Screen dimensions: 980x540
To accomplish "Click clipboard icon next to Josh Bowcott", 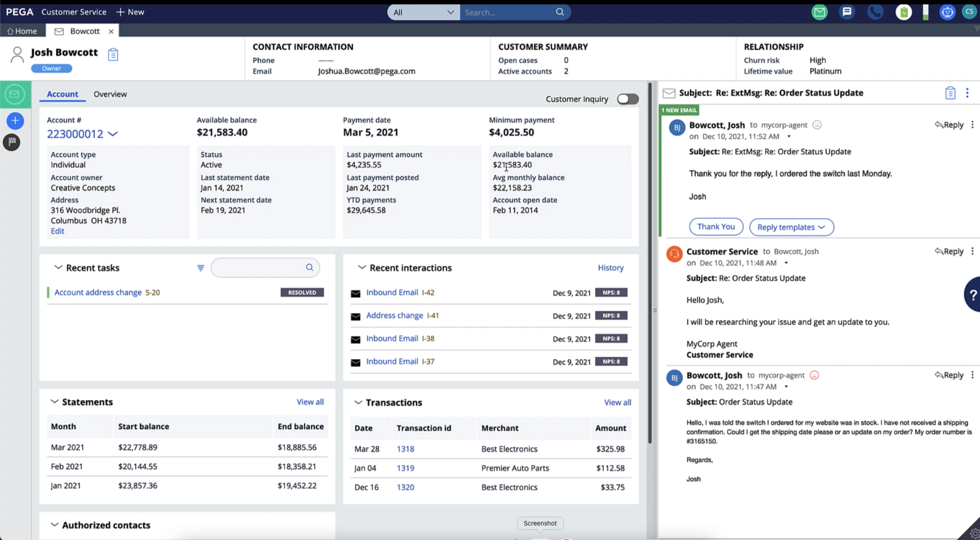I will coord(113,54).
